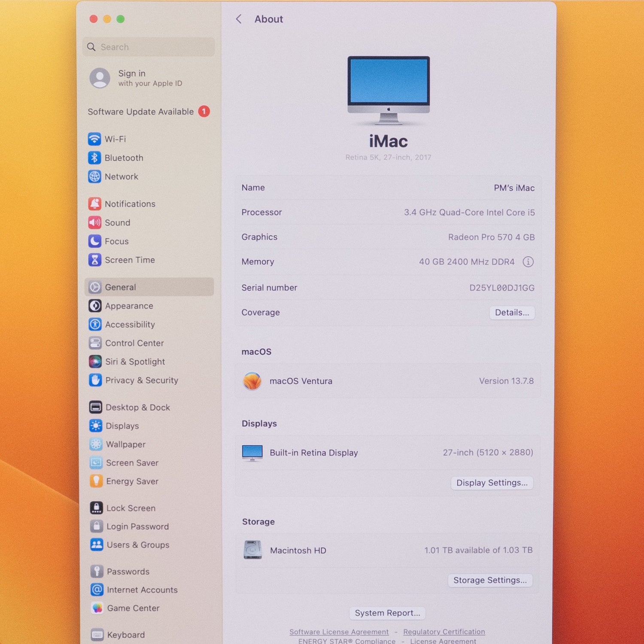
Task: Click the Memory info icon
Action: (528, 262)
